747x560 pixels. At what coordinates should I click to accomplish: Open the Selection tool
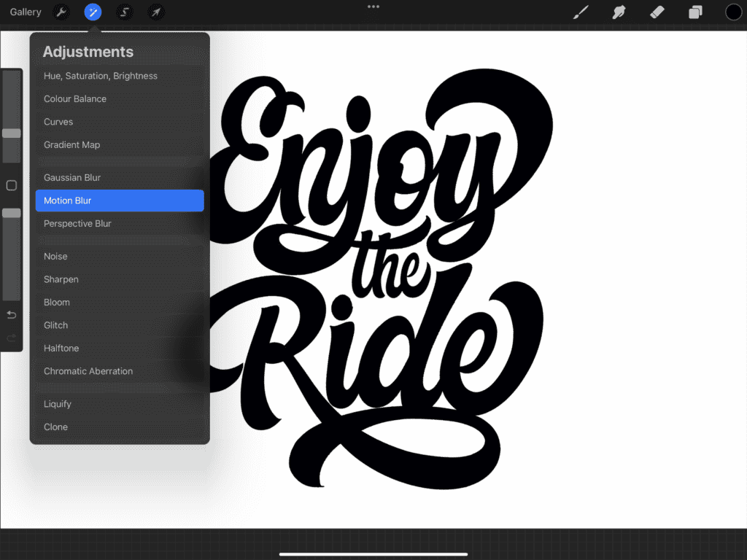point(124,12)
